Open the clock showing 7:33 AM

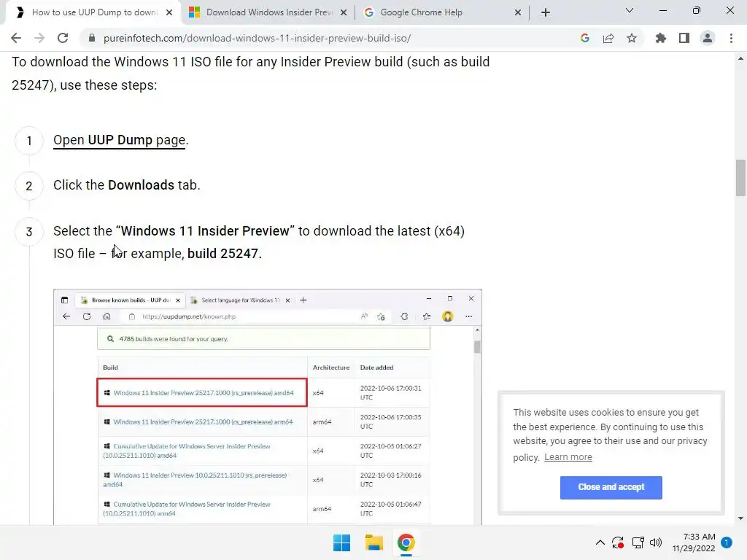[694, 542]
